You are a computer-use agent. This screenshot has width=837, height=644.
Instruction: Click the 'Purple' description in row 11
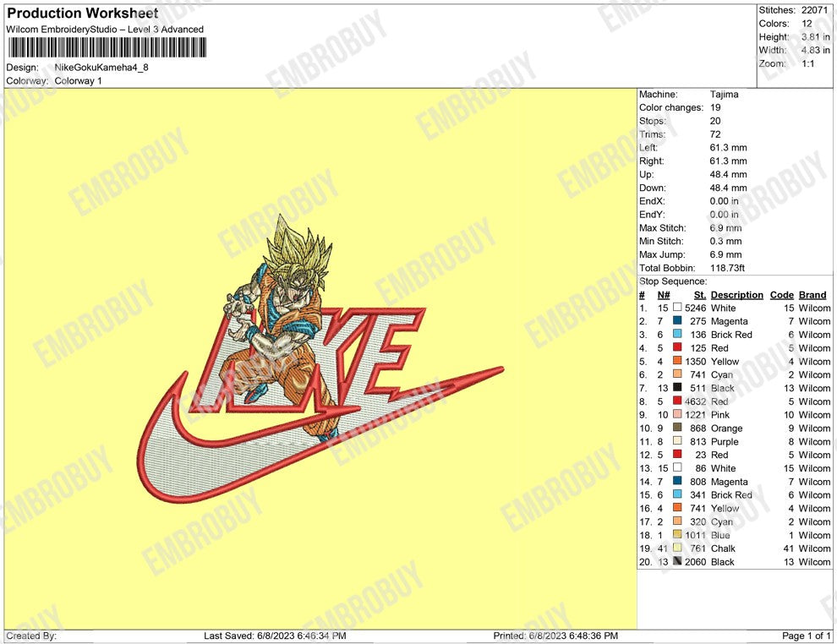(x=725, y=441)
